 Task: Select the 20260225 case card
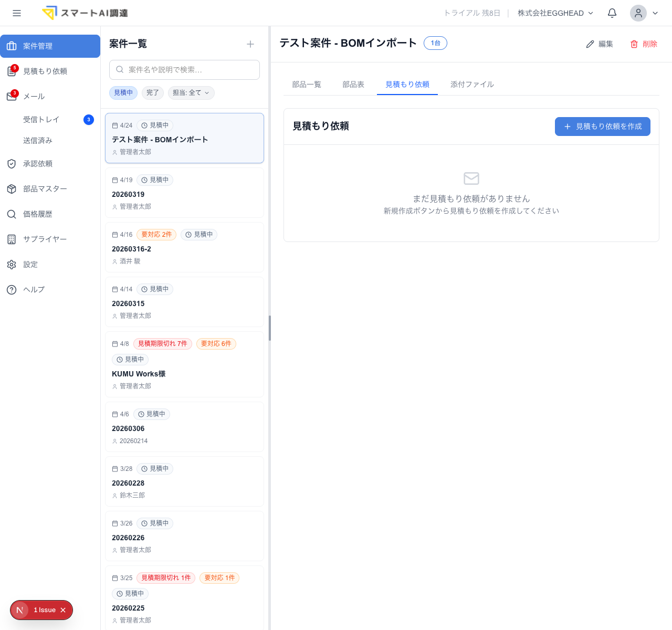coord(184,598)
